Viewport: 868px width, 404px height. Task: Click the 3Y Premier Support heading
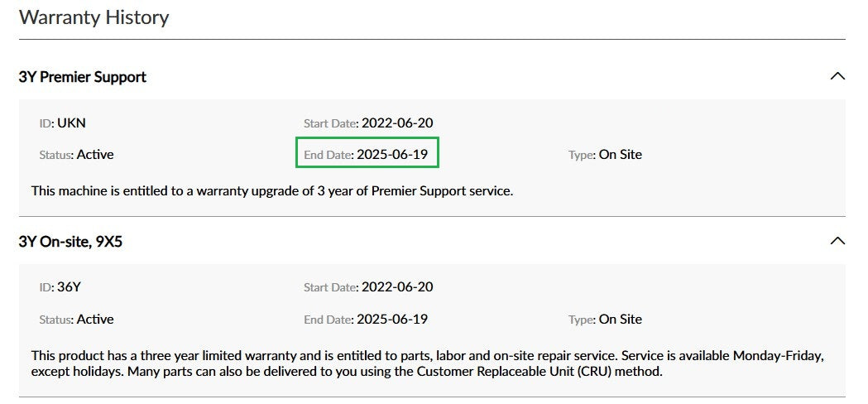83,77
